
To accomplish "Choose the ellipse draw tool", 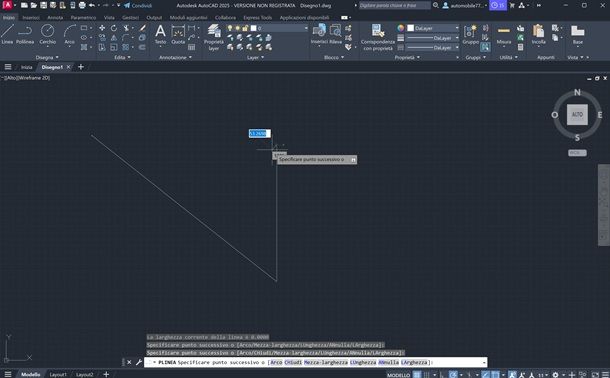I will [x=84, y=38].
